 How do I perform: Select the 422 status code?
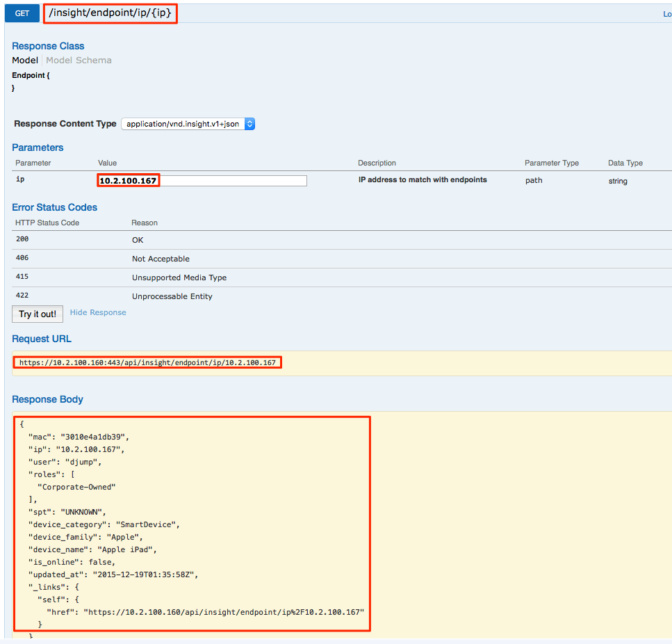pos(22,296)
